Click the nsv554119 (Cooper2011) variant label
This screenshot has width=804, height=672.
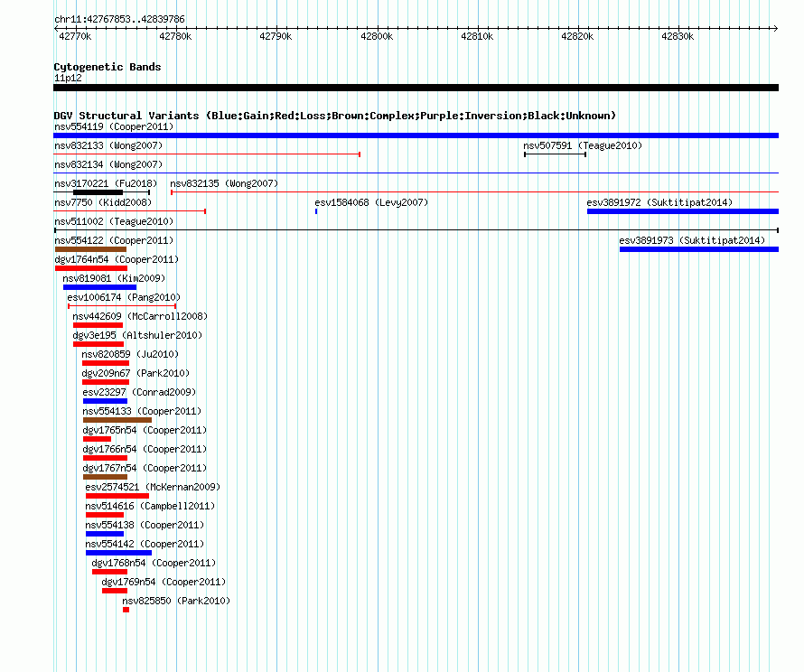click(114, 126)
